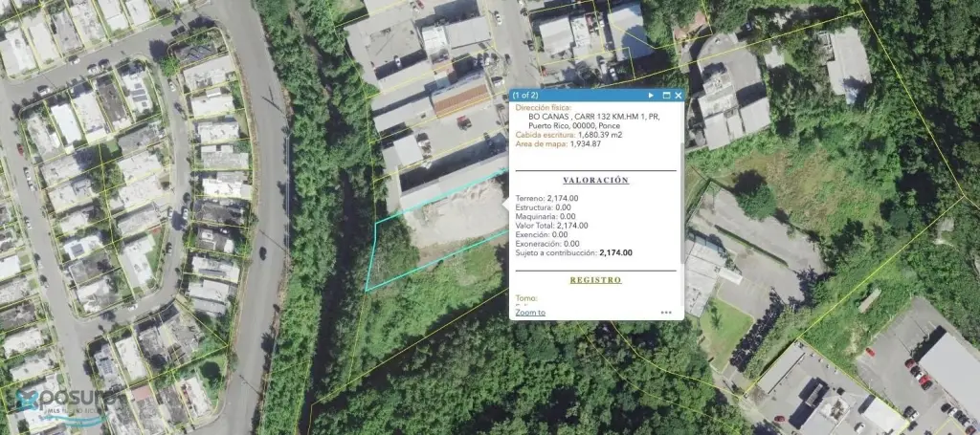
Task: Click the Sujeto a contribución value 2,174.00
Action: tap(615, 252)
